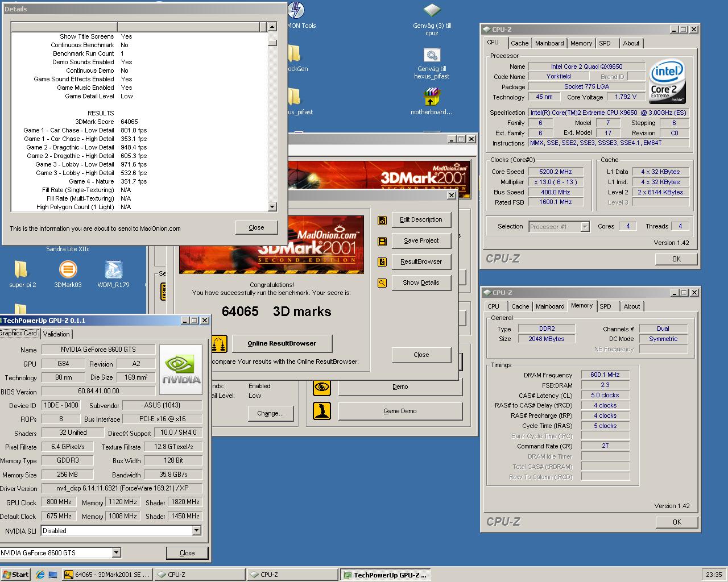Click the Demo button in 3DMark
The image size is (728, 582).
tap(400, 387)
